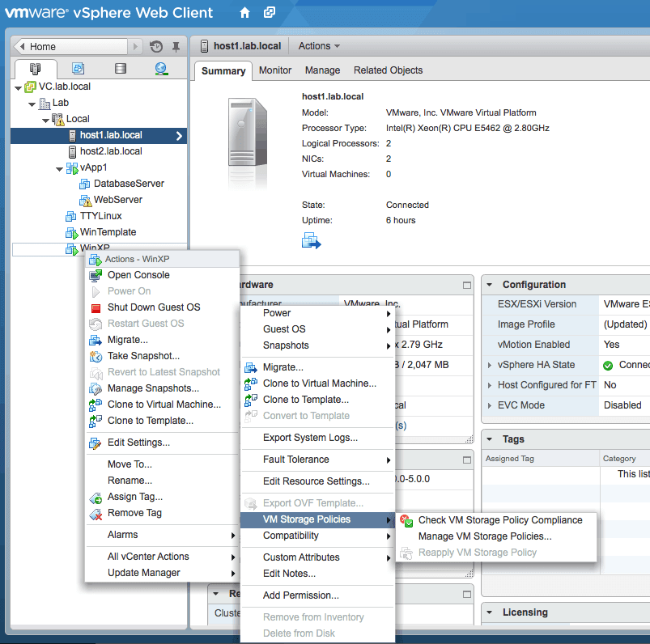Screen dimensions: 650x644
Task: Click Clone to Template icon in submenu
Action: [x=250, y=400]
